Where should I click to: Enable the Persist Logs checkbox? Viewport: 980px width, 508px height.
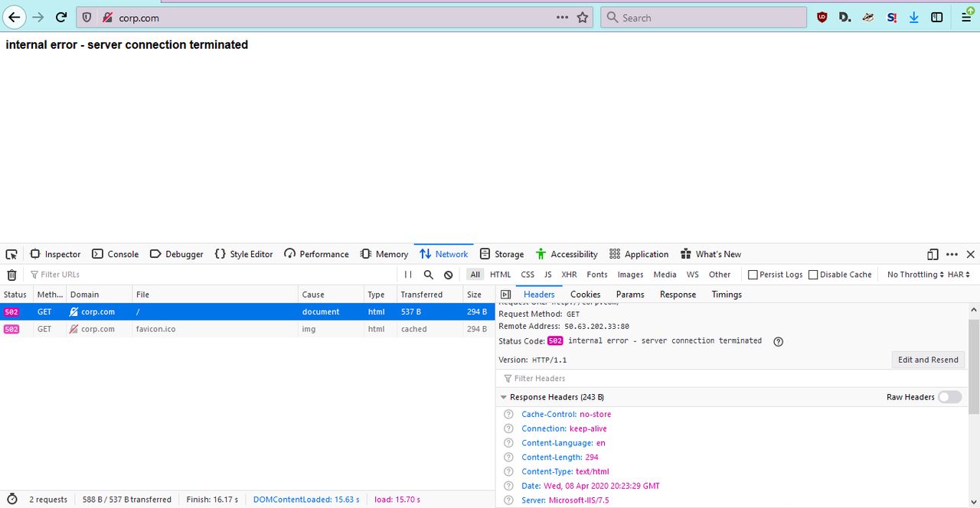coord(753,275)
